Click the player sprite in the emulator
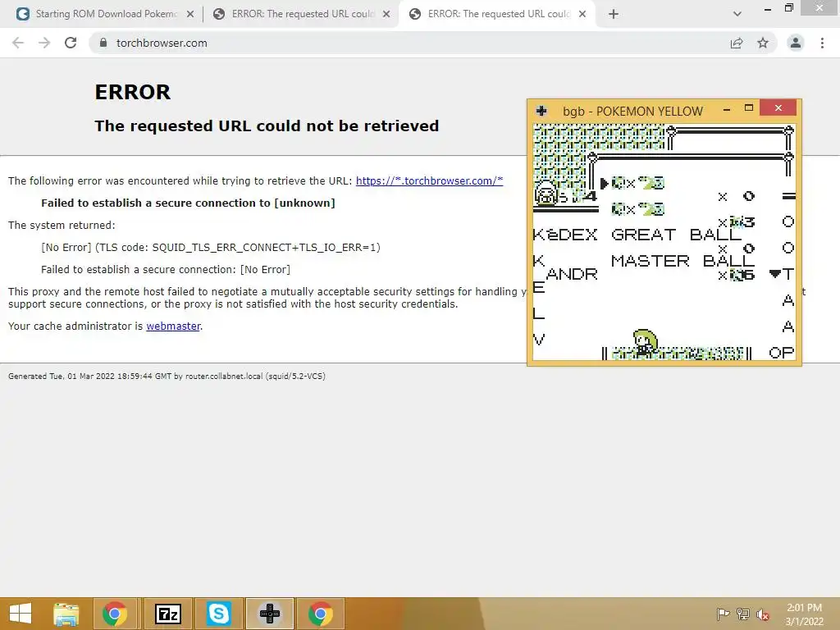This screenshot has height=630, width=840. [x=645, y=342]
